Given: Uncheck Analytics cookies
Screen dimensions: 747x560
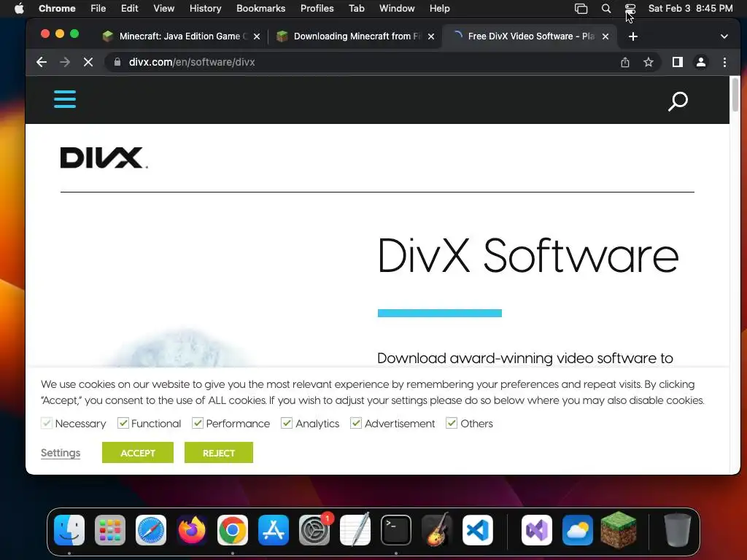Looking at the screenshot, I should (x=286, y=423).
